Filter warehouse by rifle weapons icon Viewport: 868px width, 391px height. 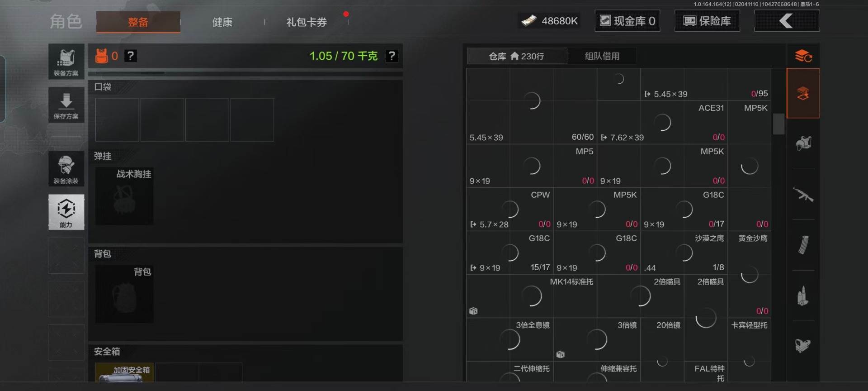point(803,195)
